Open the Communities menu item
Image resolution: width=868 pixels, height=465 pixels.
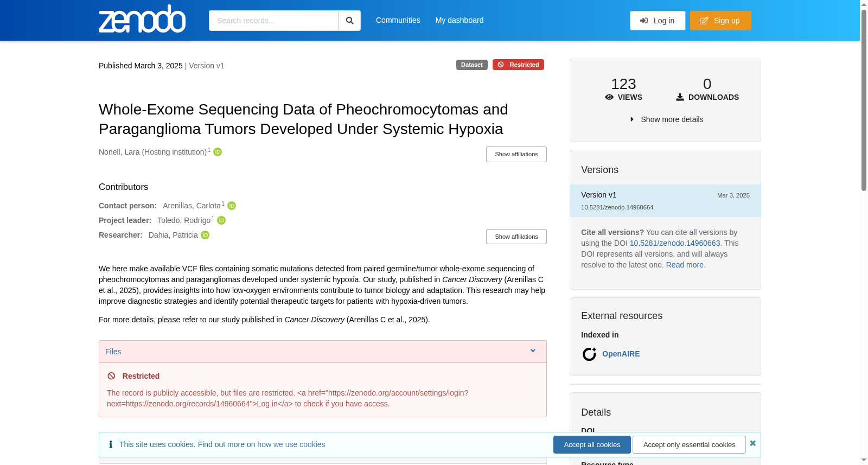(398, 20)
